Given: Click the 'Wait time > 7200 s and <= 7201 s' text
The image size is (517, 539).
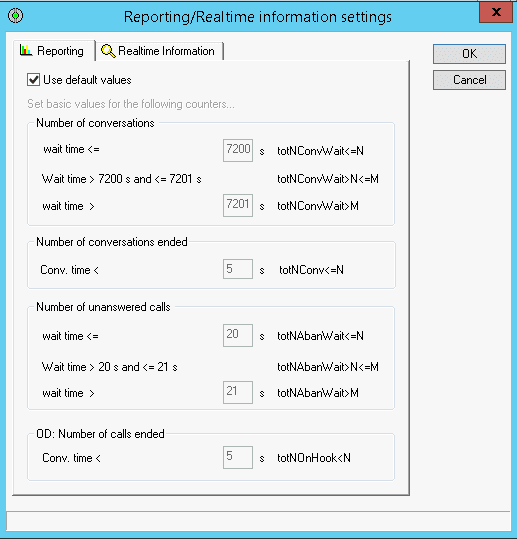Looking at the screenshot, I should 122,179.
